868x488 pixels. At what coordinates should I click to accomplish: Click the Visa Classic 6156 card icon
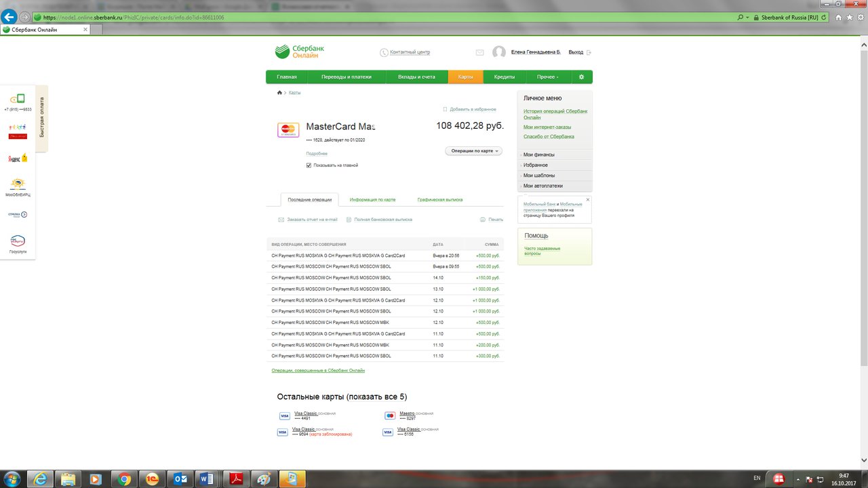pyautogui.click(x=388, y=432)
